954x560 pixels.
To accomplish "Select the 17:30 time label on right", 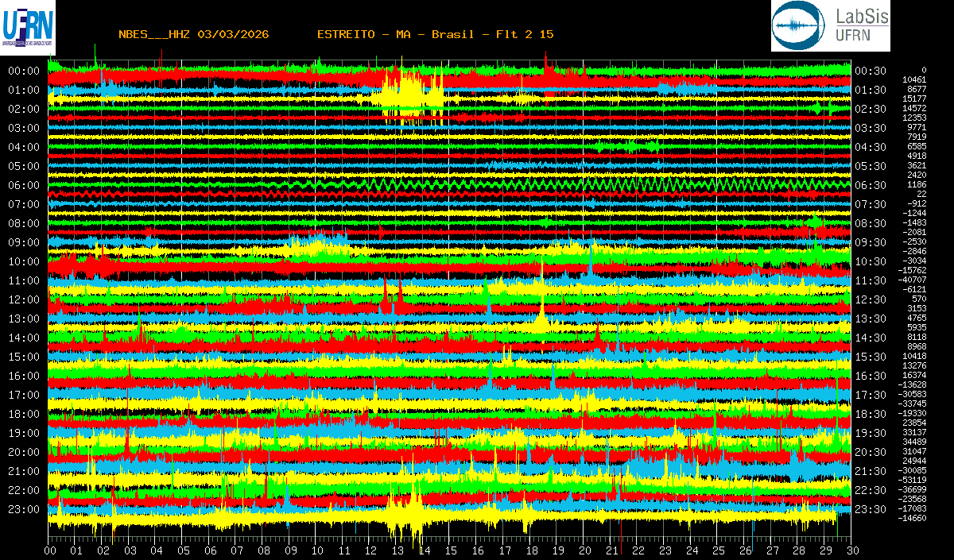I will point(870,395).
